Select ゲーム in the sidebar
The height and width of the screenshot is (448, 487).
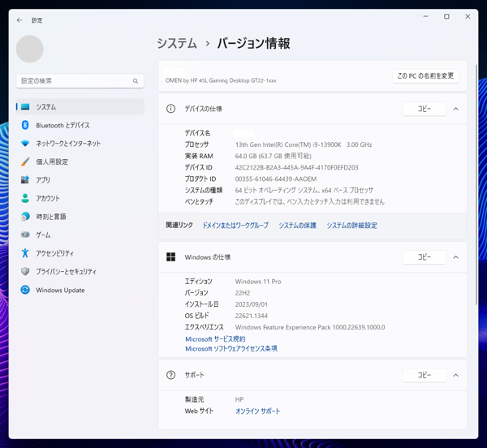80,235
